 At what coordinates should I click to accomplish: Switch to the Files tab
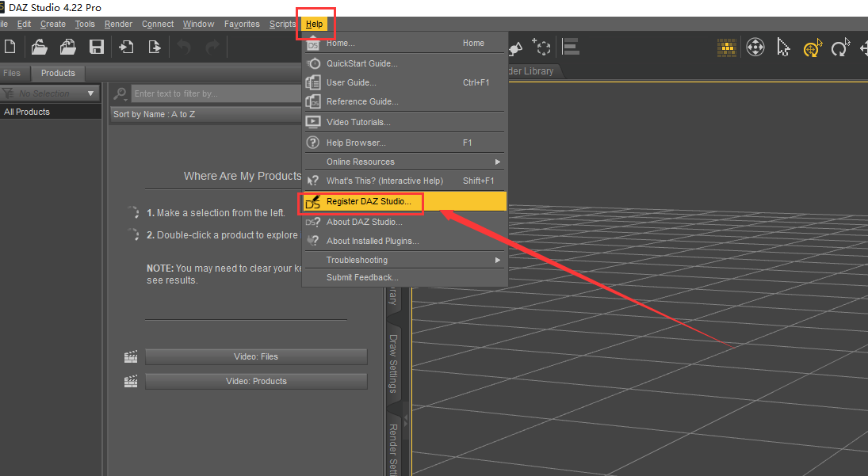click(x=14, y=72)
